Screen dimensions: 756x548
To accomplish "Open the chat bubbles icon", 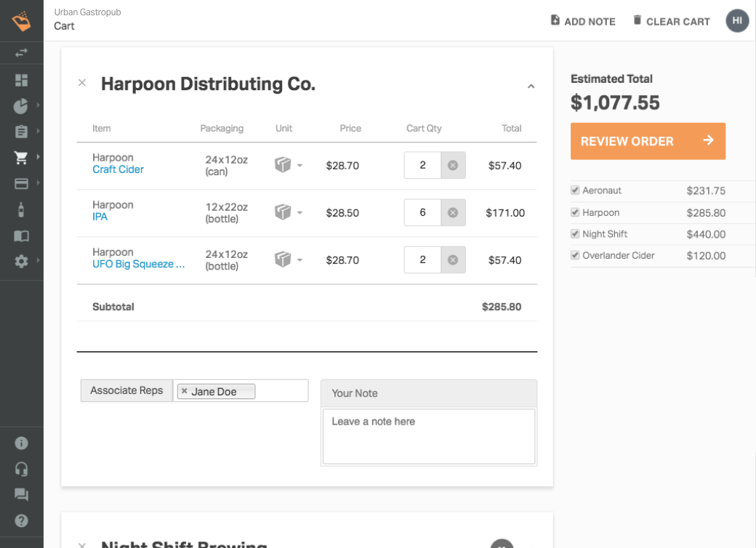I will (x=21, y=494).
